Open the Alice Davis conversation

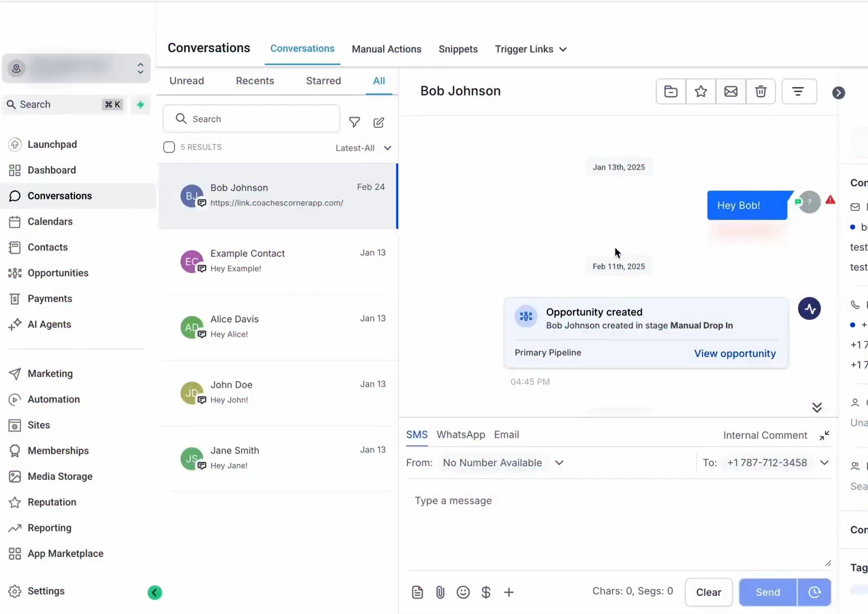click(278, 327)
